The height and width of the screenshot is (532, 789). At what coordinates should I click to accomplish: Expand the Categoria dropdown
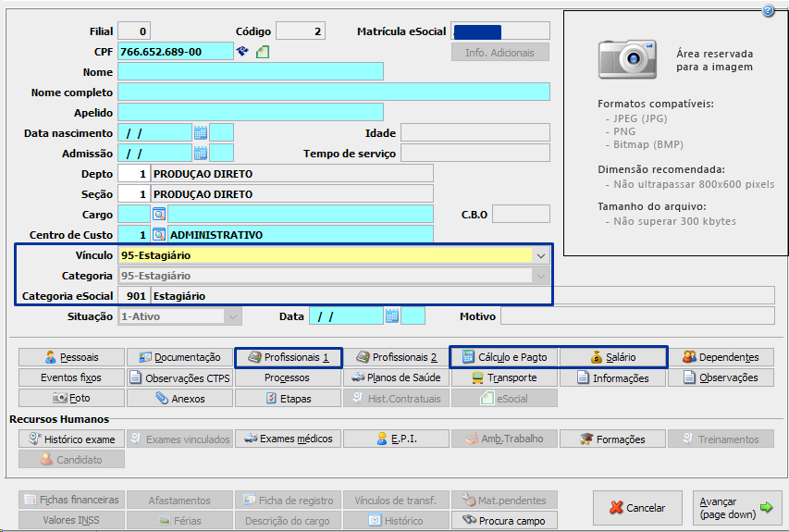(x=541, y=276)
